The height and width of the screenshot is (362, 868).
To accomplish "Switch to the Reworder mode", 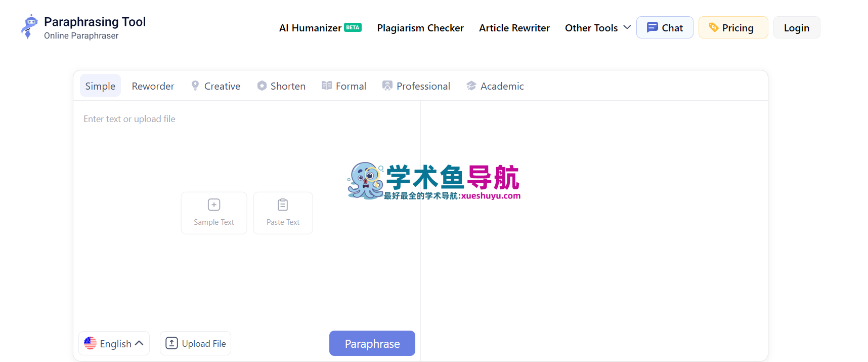I will [153, 86].
